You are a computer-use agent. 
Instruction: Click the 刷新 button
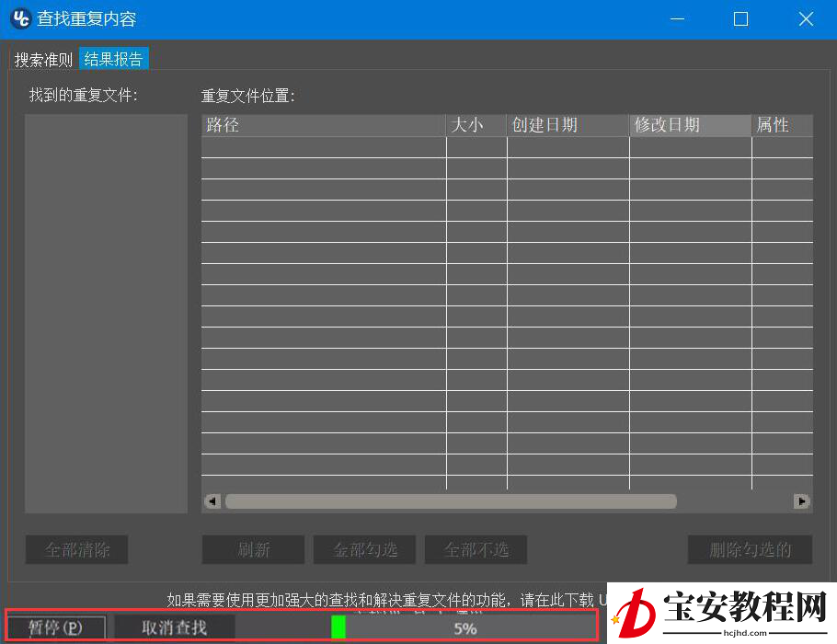(254, 549)
